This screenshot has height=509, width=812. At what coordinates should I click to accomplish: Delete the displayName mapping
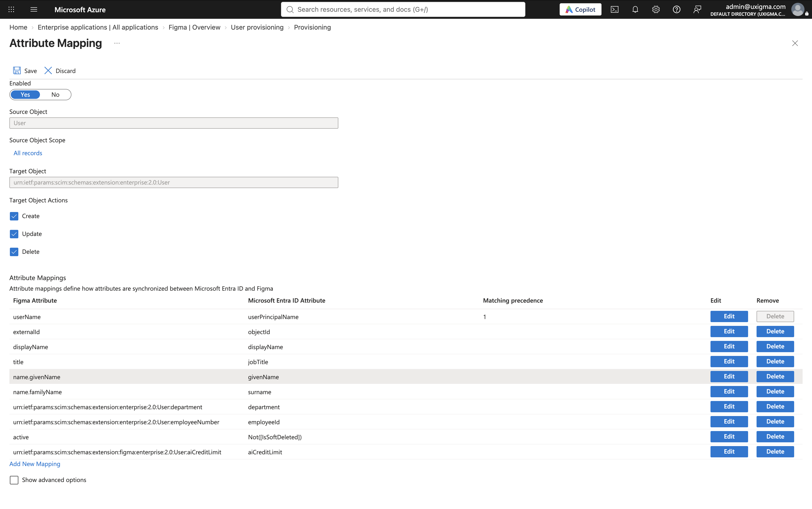(775, 346)
